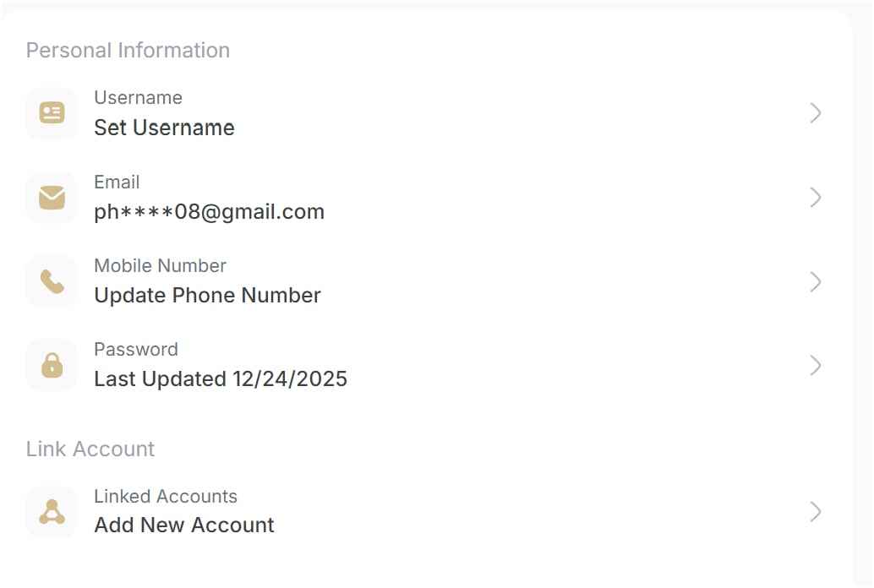
Task: Choose Add New Account
Action: [x=184, y=525]
